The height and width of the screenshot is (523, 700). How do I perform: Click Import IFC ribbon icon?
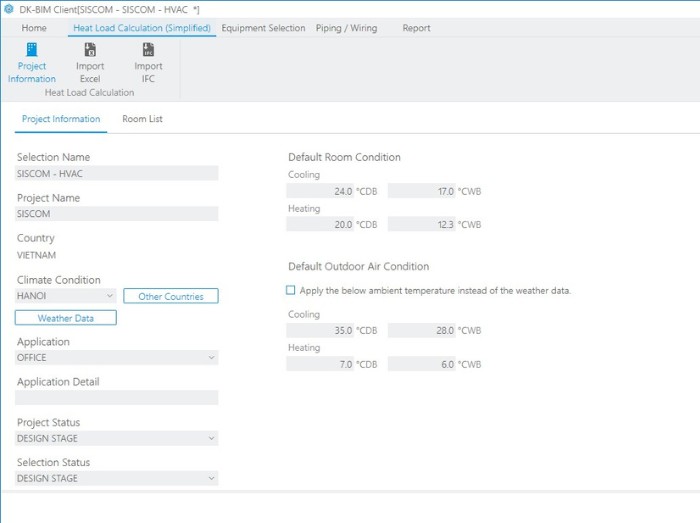click(148, 63)
